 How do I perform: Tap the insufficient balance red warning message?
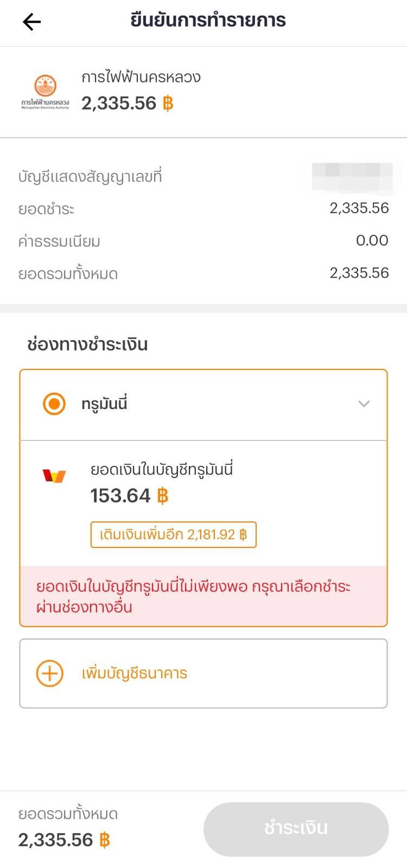pos(203,596)
